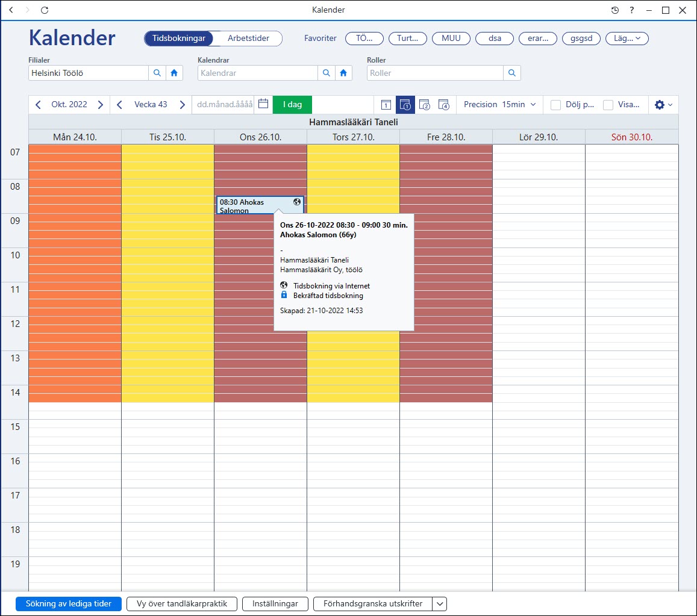Click the Vecka 43 week label
This screenshot has width=697, height=616.
[151, 104]
